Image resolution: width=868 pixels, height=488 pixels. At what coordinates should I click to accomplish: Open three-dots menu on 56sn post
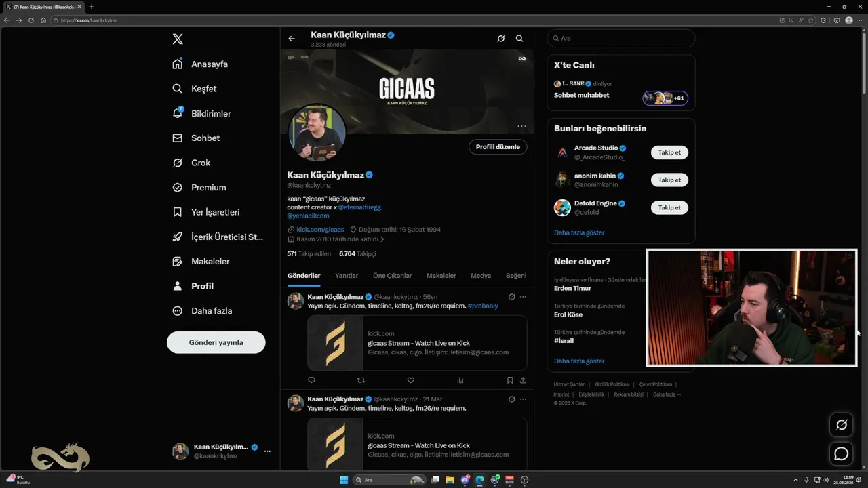coord(523,297)
